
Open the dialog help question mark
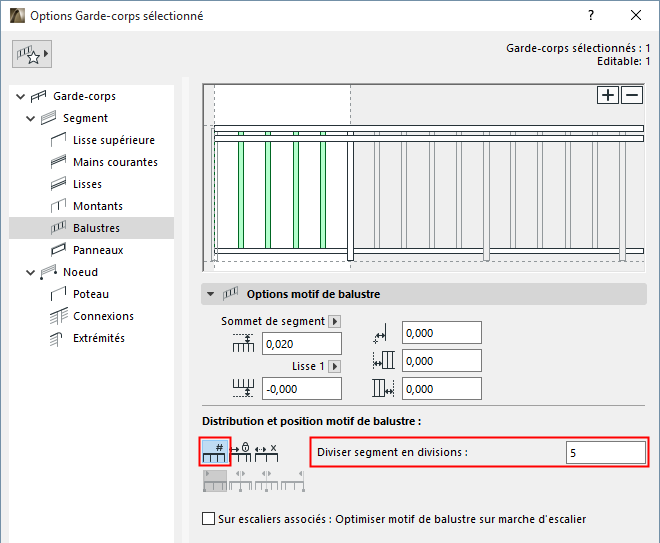[x=591, y=16]
